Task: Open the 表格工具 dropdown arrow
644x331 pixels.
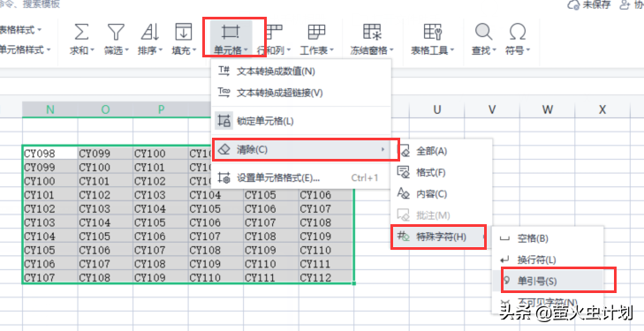Action: 452,50
